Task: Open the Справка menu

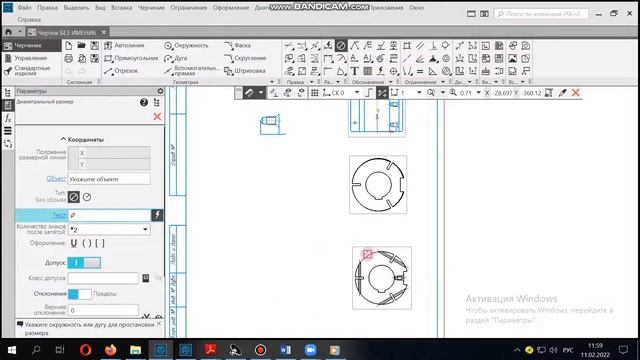Action: click(29, 19)
